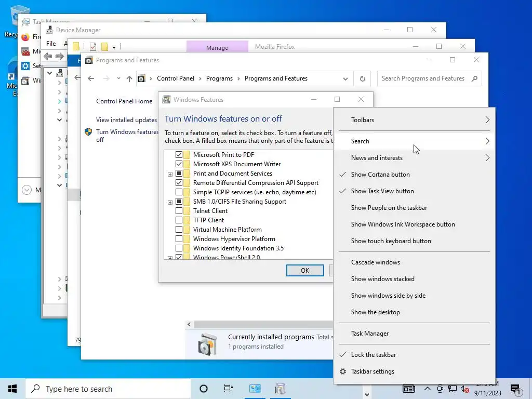Enable Simple TCPIP services checkbox
This screenshot has height=399, width=532.
point(179,192)
